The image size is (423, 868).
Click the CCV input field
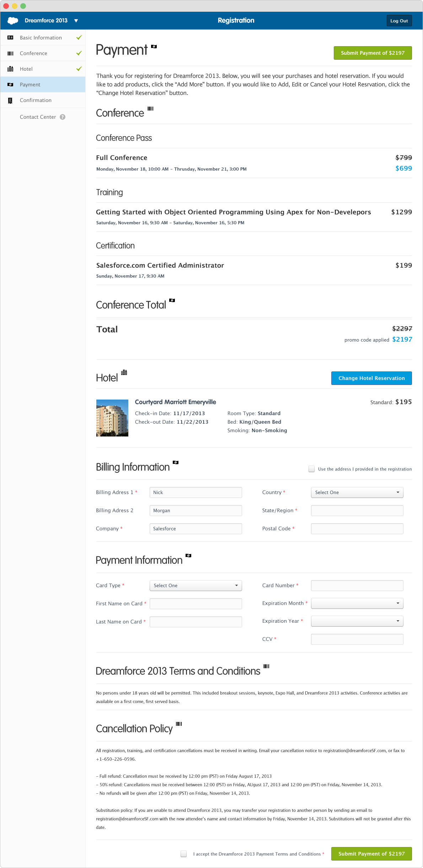(x=357, y=639)
